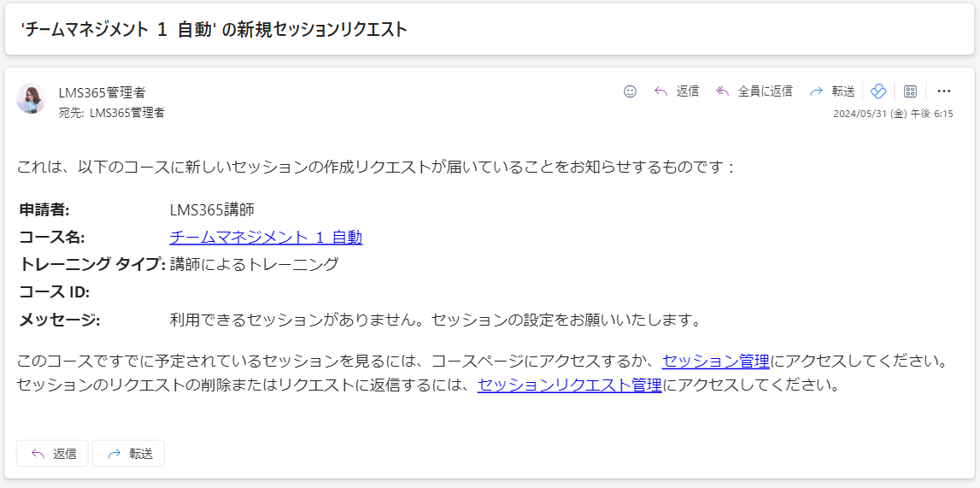Click sender name LMS365管理者

tap(102, 92)
